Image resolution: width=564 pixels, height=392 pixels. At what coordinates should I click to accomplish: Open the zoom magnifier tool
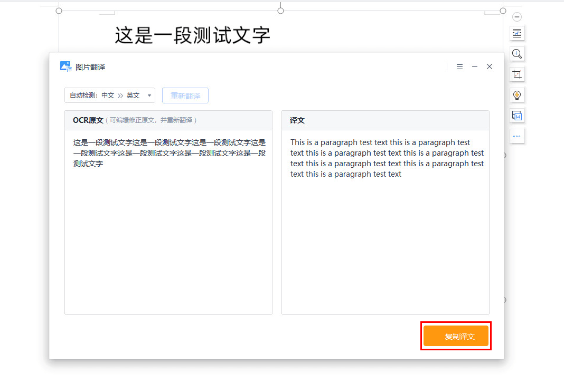tap(517, 53)
